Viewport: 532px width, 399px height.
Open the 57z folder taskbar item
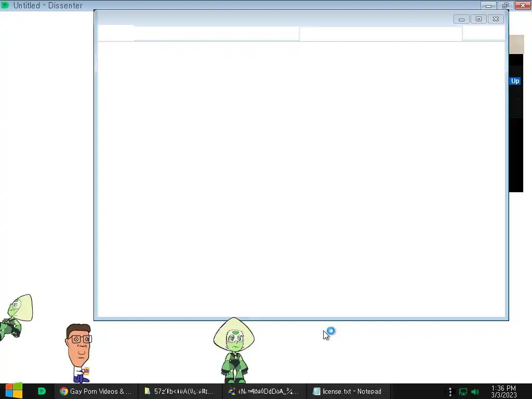(x=180, y=391)
